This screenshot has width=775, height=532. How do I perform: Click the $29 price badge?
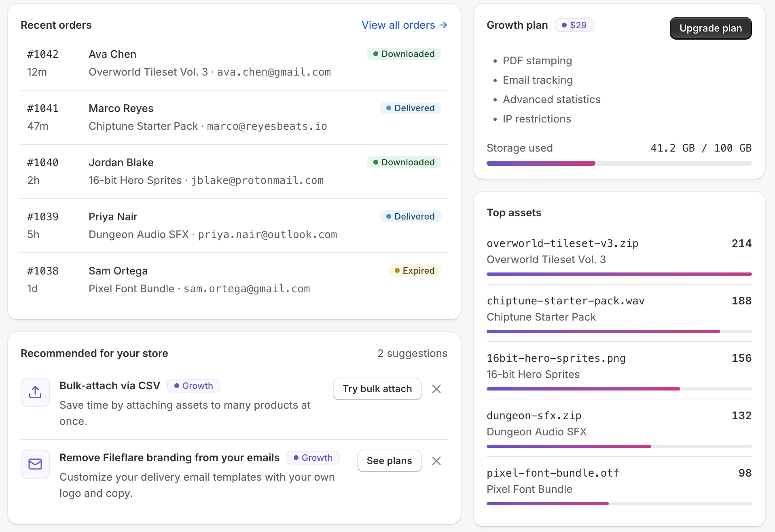click(574, 25)
